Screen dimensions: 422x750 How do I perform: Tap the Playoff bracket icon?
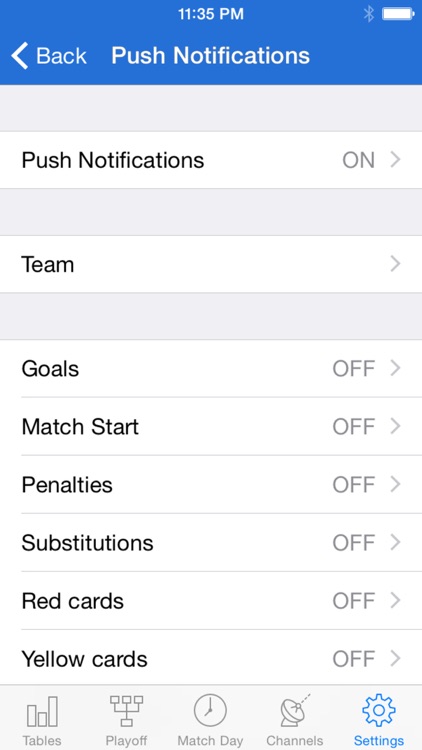[x=126, y=711]
